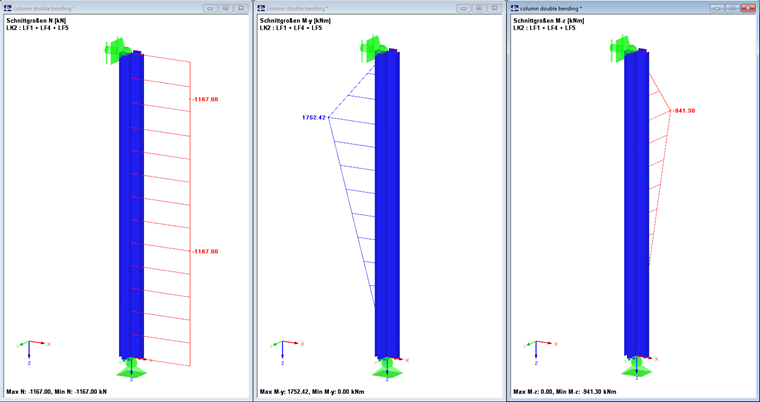Click 'LK2 : LF1 + LF4 + LF5' in the M-z window
The width and height of the screenshot is (760, 402).
pos(544,28)
